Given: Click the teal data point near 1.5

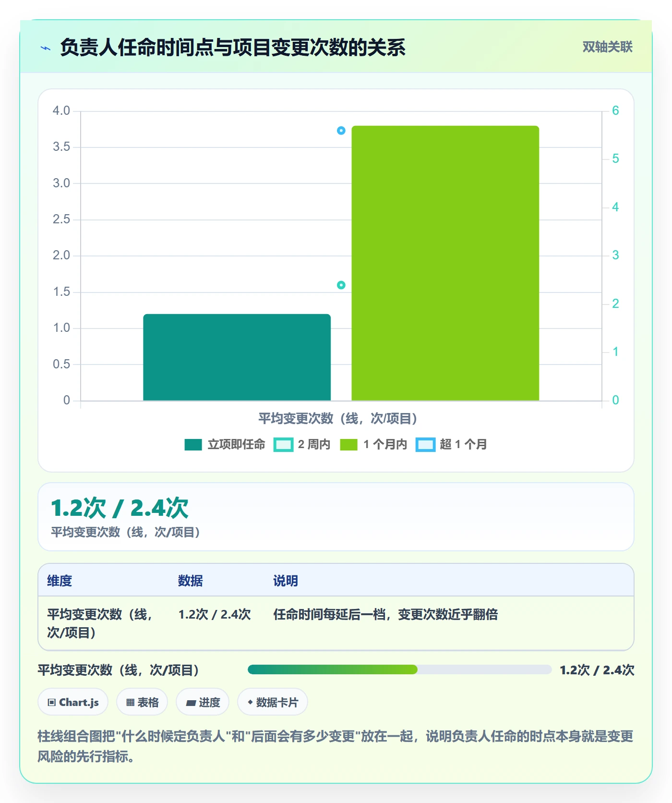Looking at the screenshot, I should (x=341, y=285).
